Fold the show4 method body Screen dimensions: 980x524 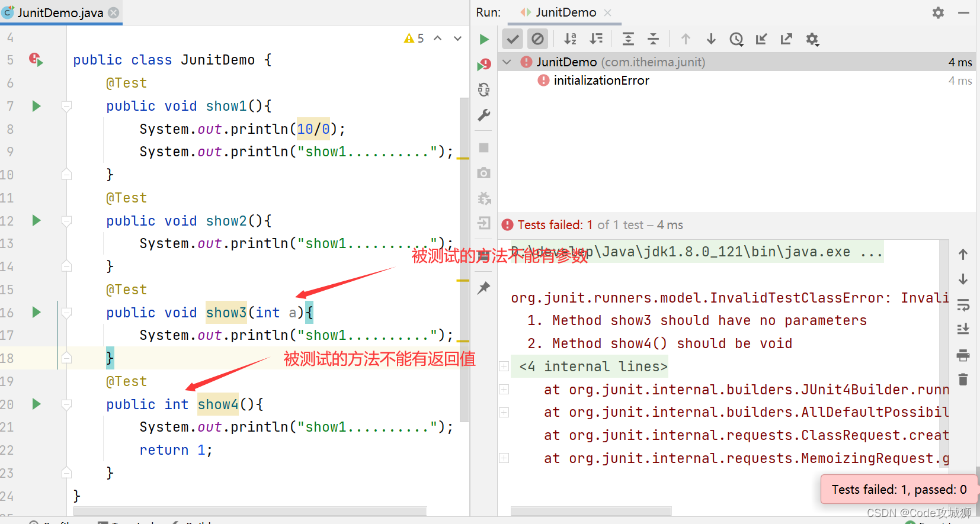67,405
